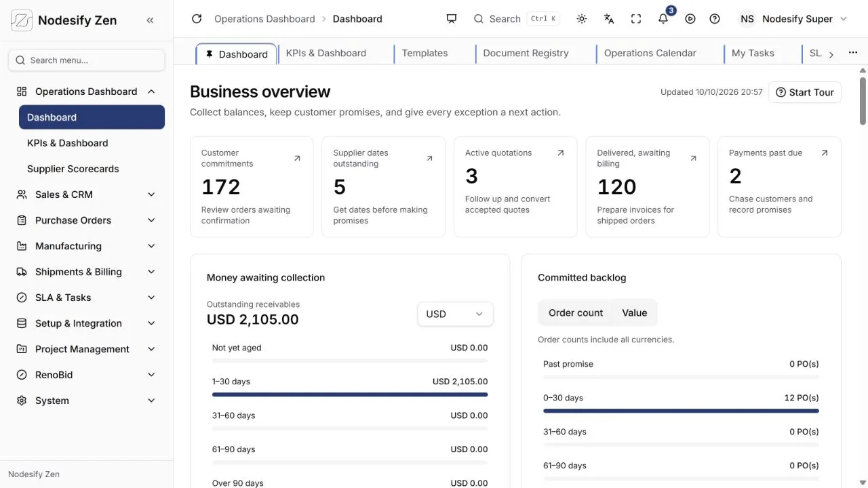Expand the SLA & Tasks menu
This screenshot has width=868, height=488.
tap(87, 298)
